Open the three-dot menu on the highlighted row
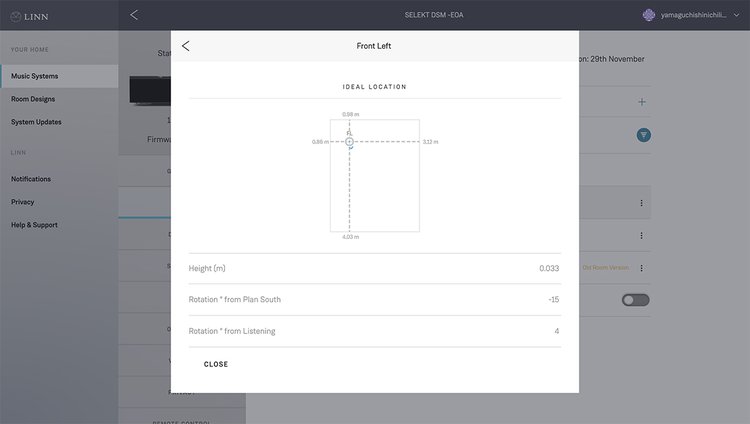This screenshot has width=750, height=424. [641, 203]
